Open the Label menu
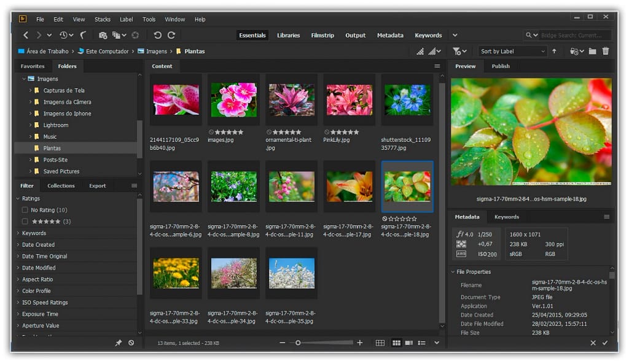Screen dimensions: 629x364 pyautogui.click(x=126, y=19)
